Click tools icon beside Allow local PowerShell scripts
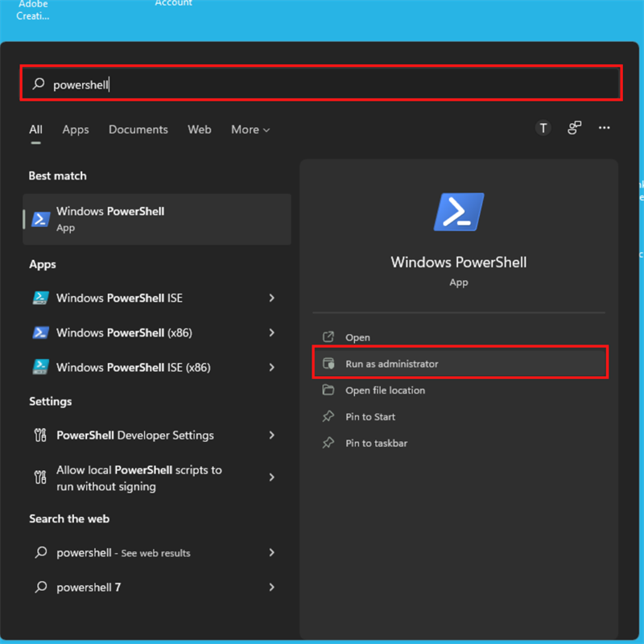Viewport: 644px width, 644px height. [40, 477]
